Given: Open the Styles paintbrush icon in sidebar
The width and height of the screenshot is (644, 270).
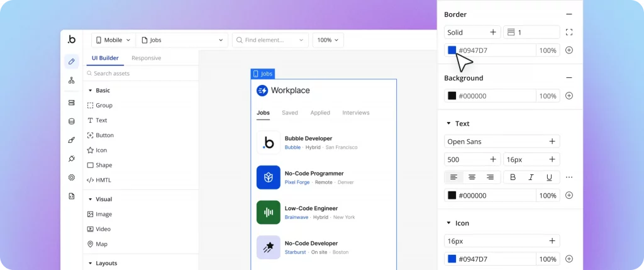Looking at the screenshot, I should (72, 140).
